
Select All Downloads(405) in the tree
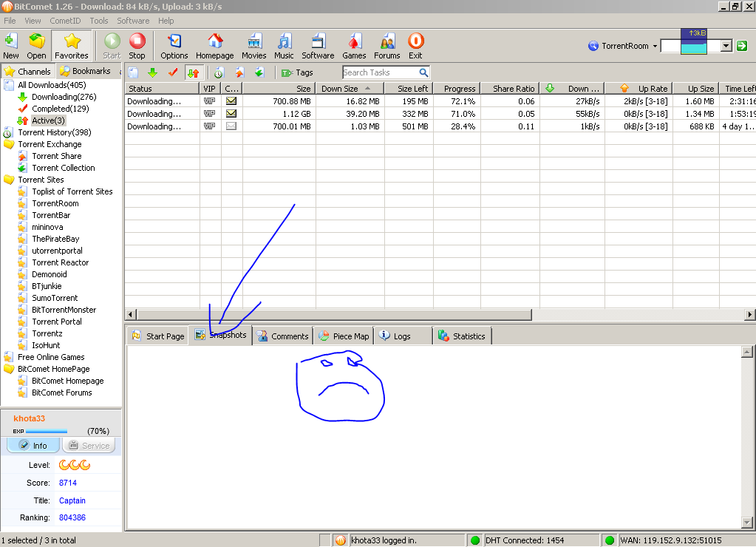point(52,85)
